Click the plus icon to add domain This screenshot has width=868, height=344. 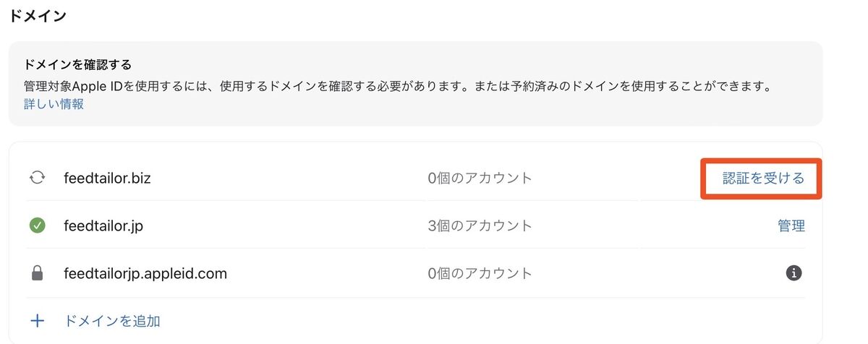point(37,321)
